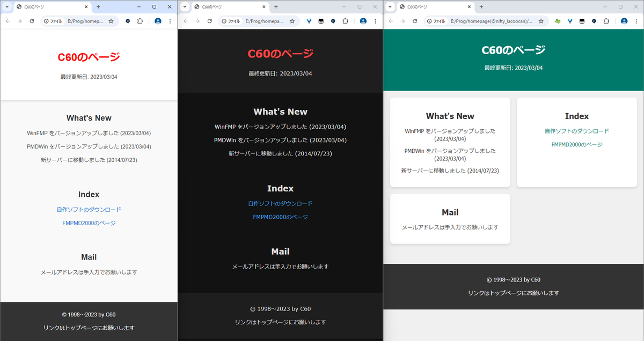Open profile avatar in green-header window
This screenshot has height=341, width=644.
624,21
